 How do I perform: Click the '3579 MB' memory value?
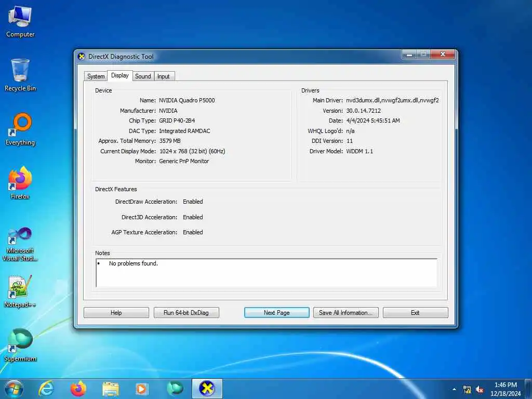point(170,141)
